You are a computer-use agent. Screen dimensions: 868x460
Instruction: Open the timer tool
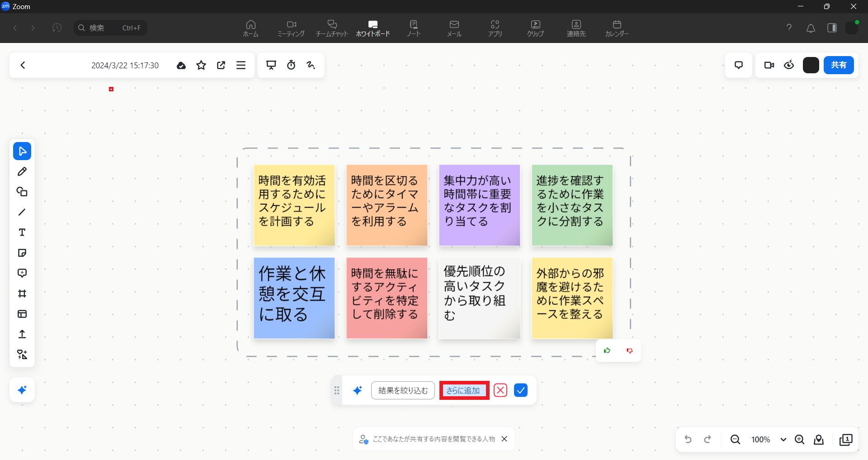coord(291,65)
